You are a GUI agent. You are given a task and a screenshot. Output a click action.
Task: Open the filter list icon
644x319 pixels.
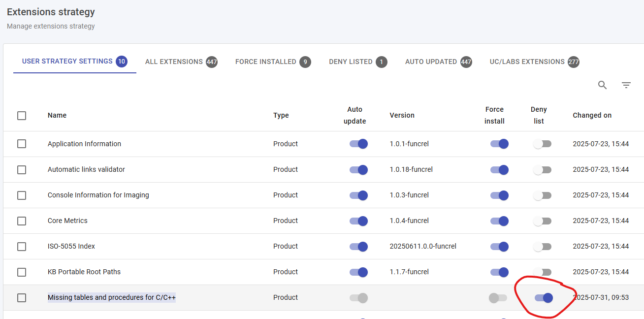coord(626,85)
